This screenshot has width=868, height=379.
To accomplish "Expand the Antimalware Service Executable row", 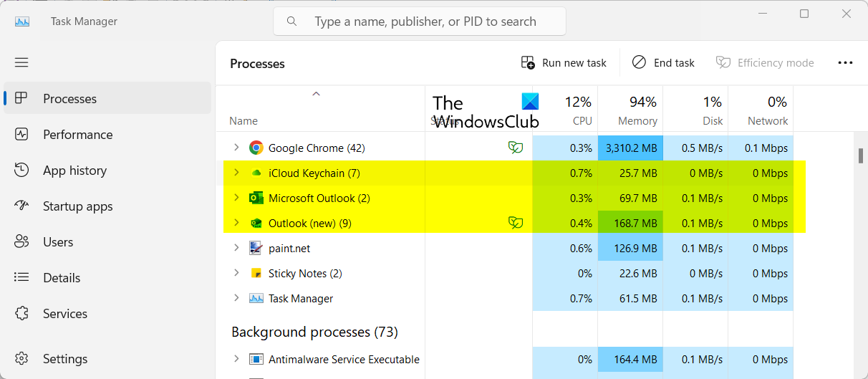I will [x=236, y=360].
